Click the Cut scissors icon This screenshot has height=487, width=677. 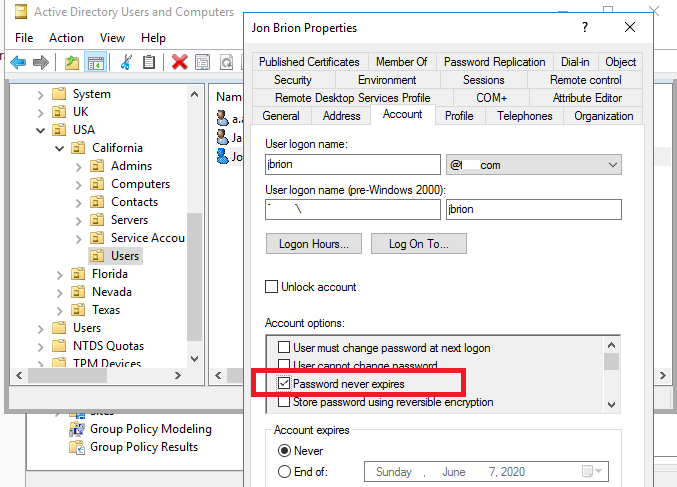pos(126,62)
